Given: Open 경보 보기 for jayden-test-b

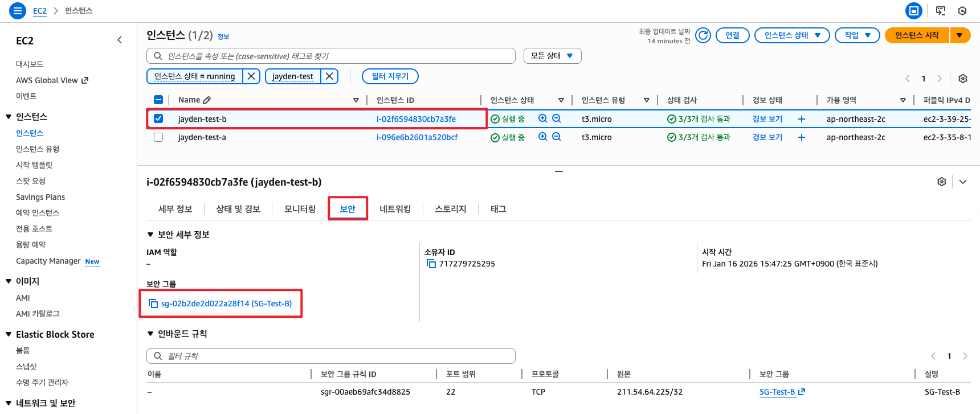Looking at the screenshot, I should [x=767, y=119].
